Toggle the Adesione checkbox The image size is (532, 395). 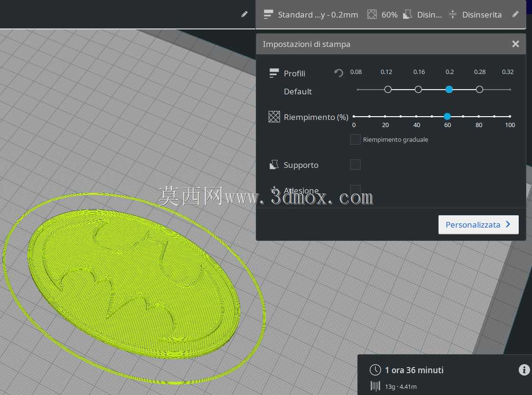pos(355,190)
